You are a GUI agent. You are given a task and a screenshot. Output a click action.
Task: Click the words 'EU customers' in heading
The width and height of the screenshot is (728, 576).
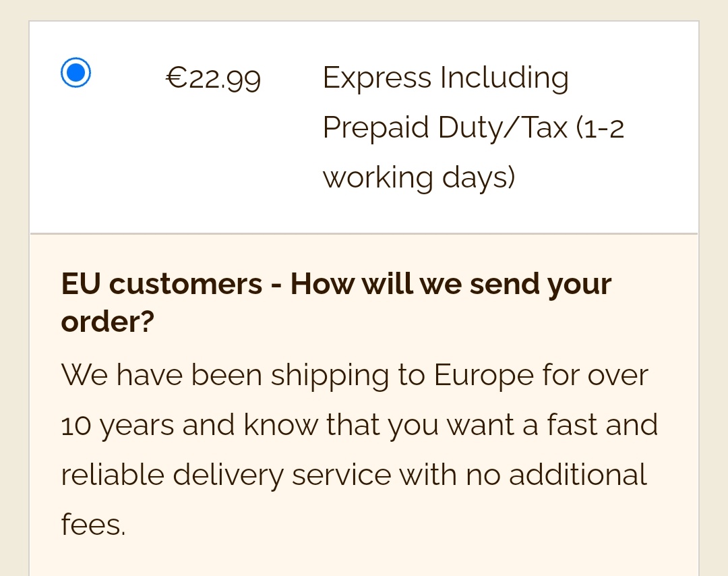click(x=162, y=283)
